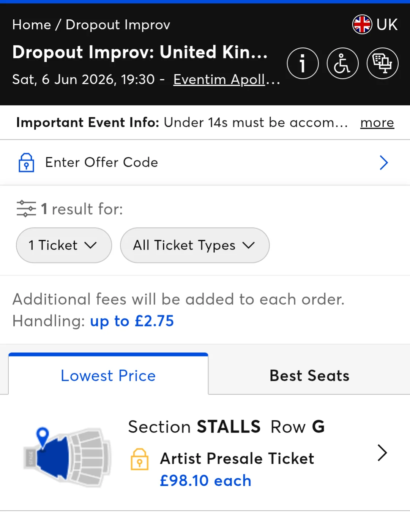Open the seat view icon in the header
The height and width of the screenshot is (532, 410).
pyautogui.click(x=382, y=63)
